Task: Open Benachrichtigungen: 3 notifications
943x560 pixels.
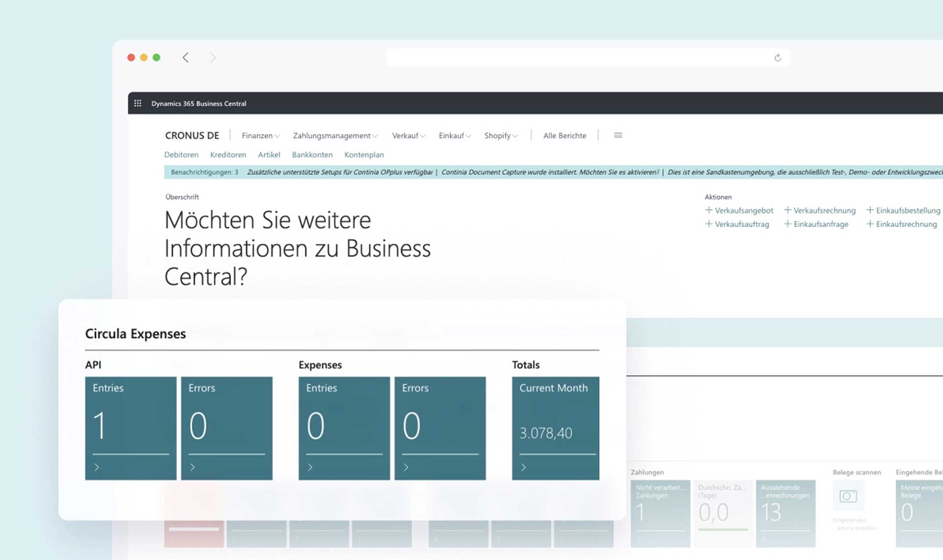Action: (x=204, y=172)
